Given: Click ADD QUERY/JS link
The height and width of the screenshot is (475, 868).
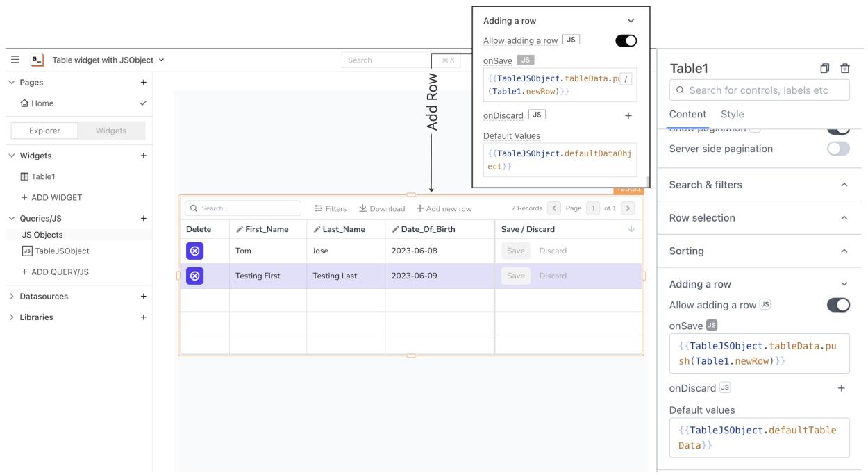Looking at the screenshot, I should (56, 272).
